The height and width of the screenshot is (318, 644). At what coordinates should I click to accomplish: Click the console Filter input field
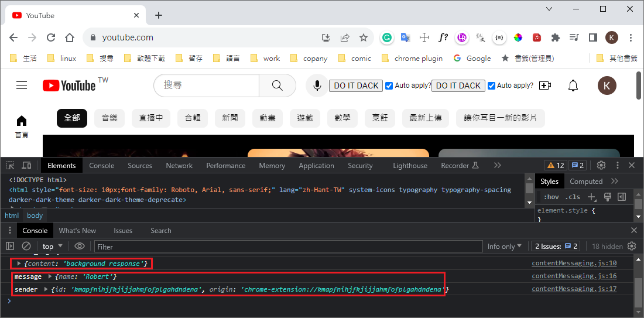pyautogui.click(x=287, y=247)
